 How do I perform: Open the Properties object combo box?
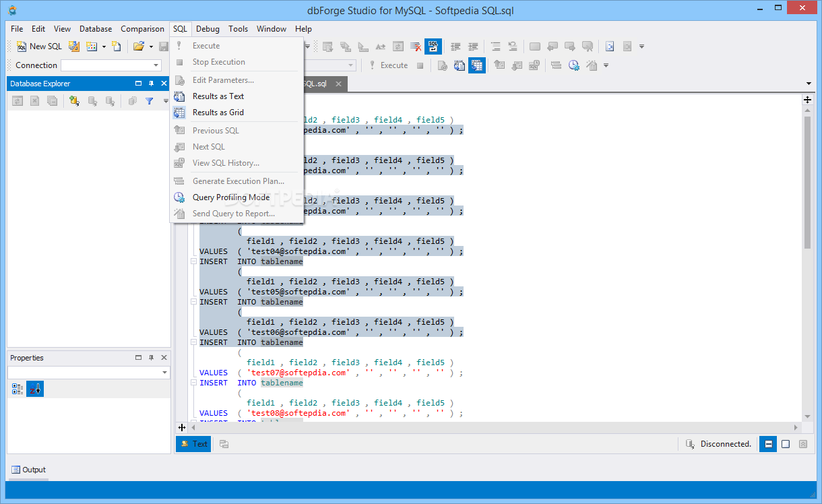click(89, 373)
